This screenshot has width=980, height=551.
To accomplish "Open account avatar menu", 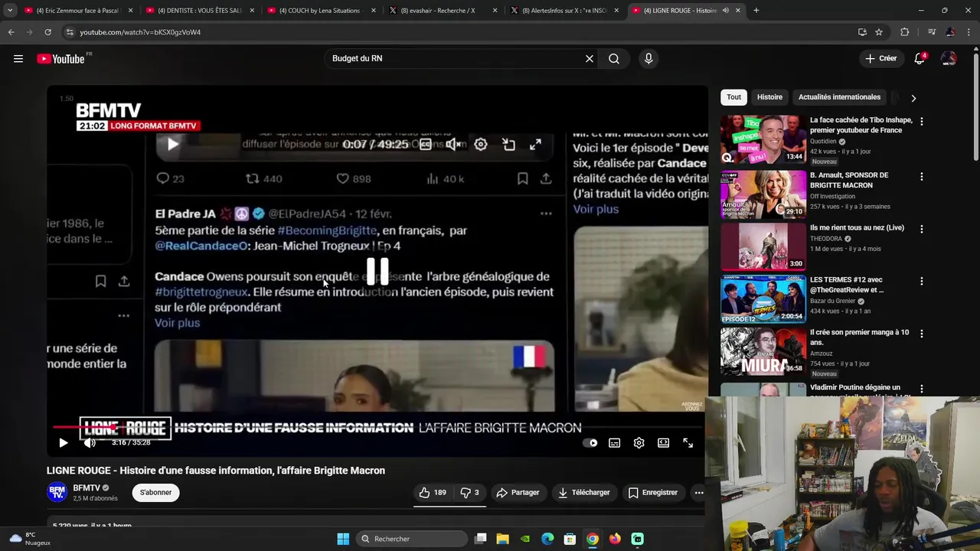I will (949, 59).
